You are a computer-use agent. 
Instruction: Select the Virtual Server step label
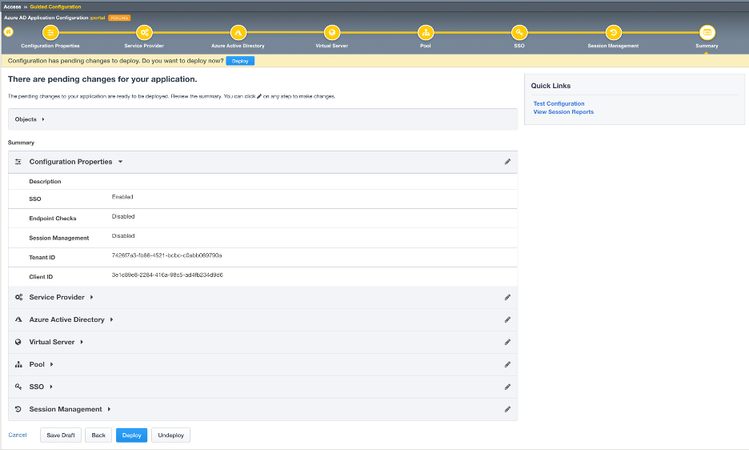(332, 46)
